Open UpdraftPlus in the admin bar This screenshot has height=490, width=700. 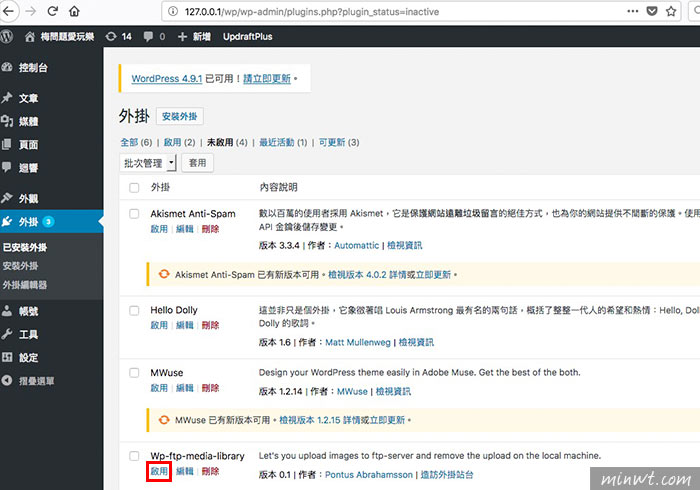point(248,37)
